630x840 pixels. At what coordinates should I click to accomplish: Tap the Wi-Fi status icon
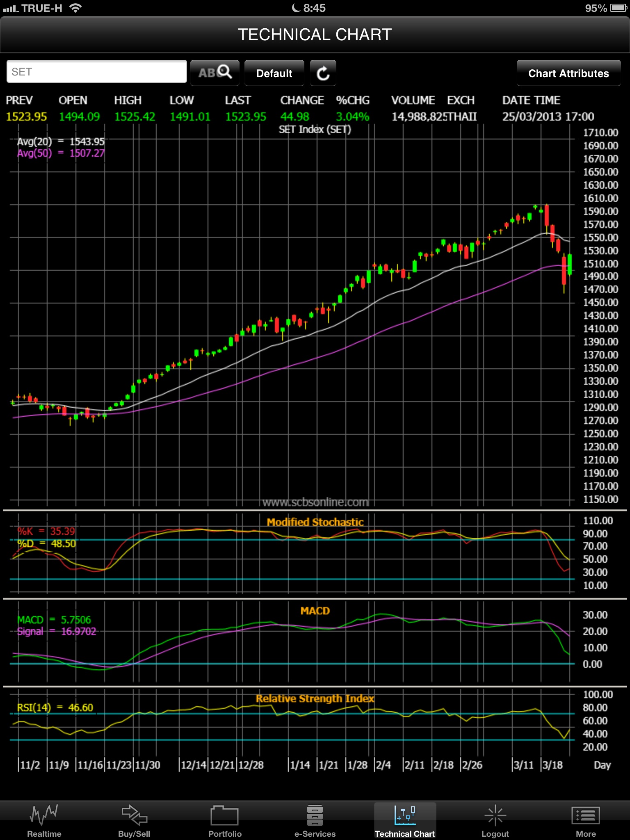tap(75, 8)
